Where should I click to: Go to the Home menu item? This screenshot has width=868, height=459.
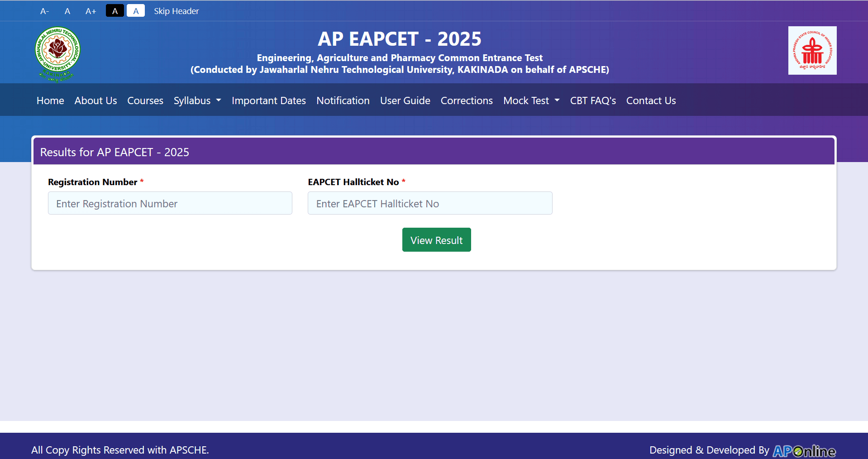[x=50, y=100]
